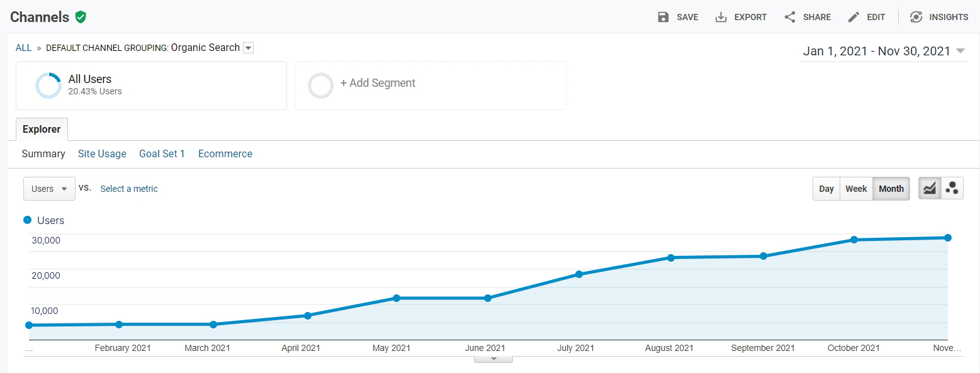Viewport: 980px width, 373px height.
Task: Click the Save floppy disk icon
Action: tap(663, 17)
